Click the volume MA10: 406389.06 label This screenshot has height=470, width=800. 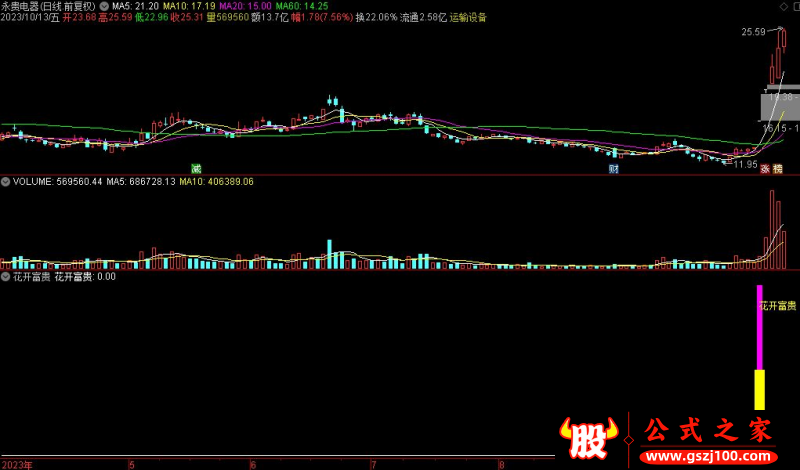(x=216, y=182)
